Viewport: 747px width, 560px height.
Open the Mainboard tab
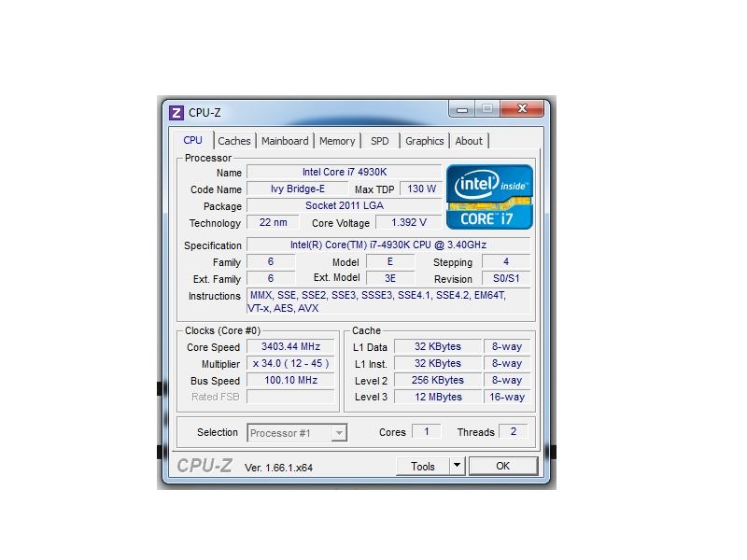tap(285, 141)
